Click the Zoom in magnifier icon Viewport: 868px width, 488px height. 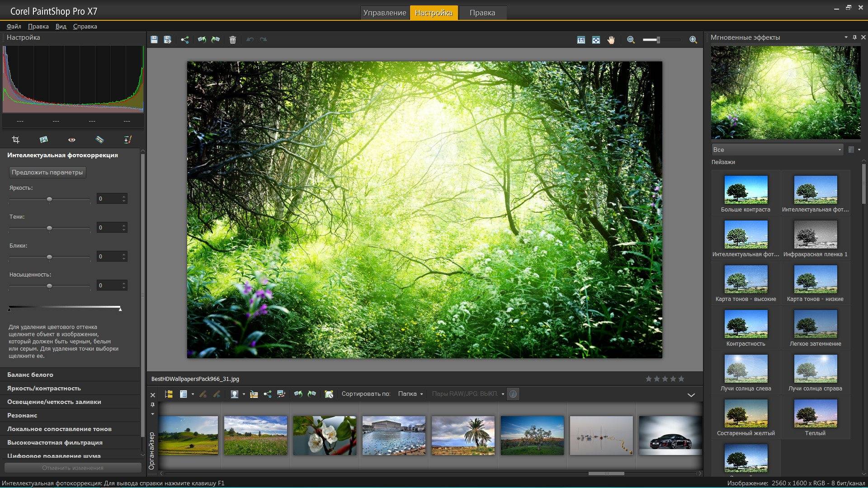tap(693, 40)
